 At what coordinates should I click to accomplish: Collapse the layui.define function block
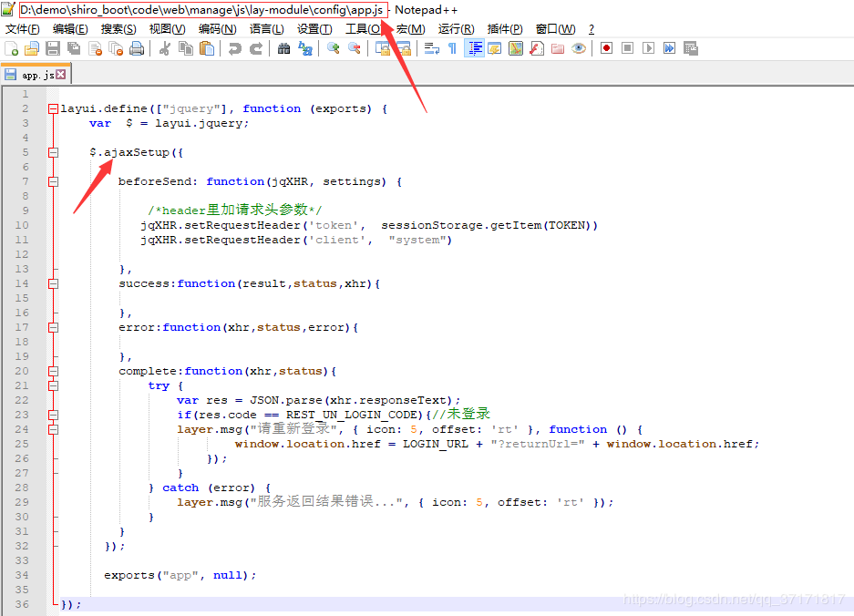(52, 108)
